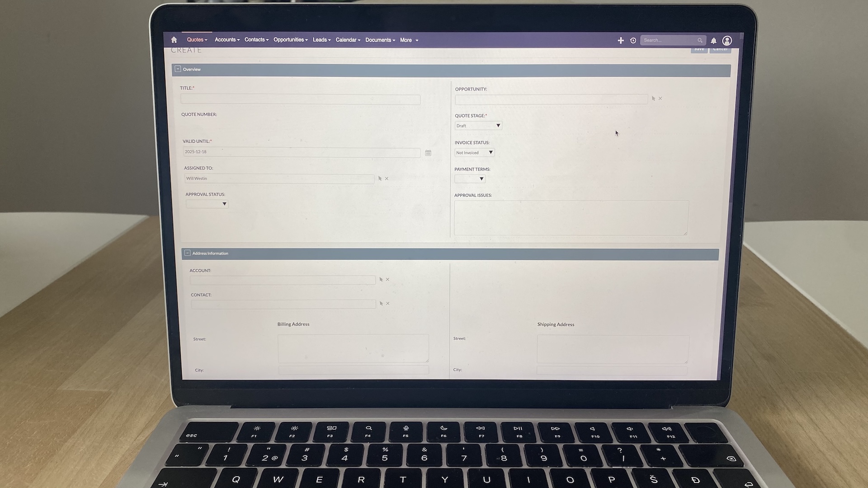Image resolution: width=868 pixels, height=488 pixels.
Task: Open the Opportunities menu
Action: click(x=290, y=40)
